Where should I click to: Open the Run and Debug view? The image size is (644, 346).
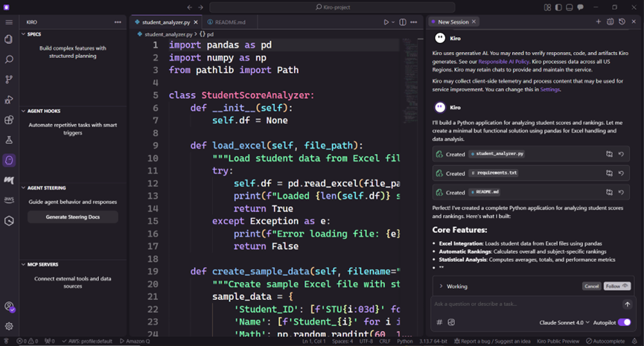[x=9, y=100]
